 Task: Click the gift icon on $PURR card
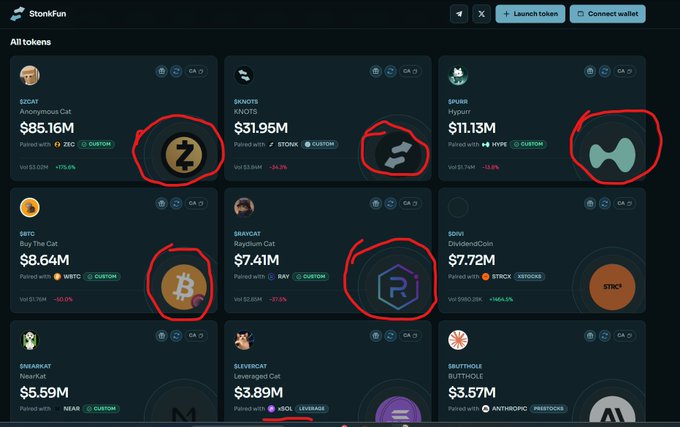(x=590, y=71)
